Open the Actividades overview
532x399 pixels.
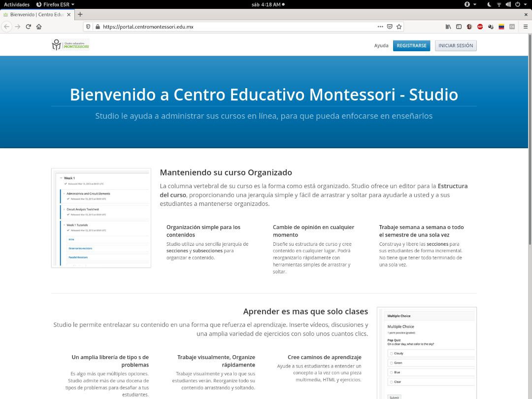[x=17, y=4]
